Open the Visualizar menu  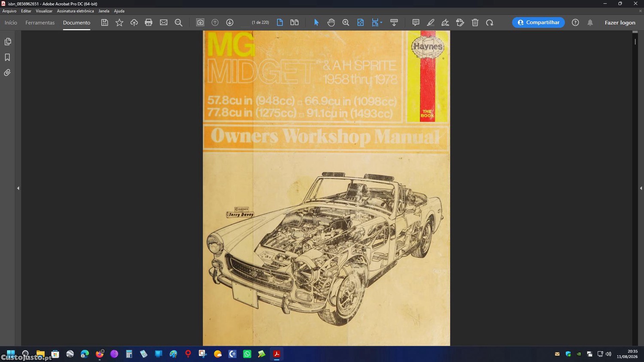(44, 11)
